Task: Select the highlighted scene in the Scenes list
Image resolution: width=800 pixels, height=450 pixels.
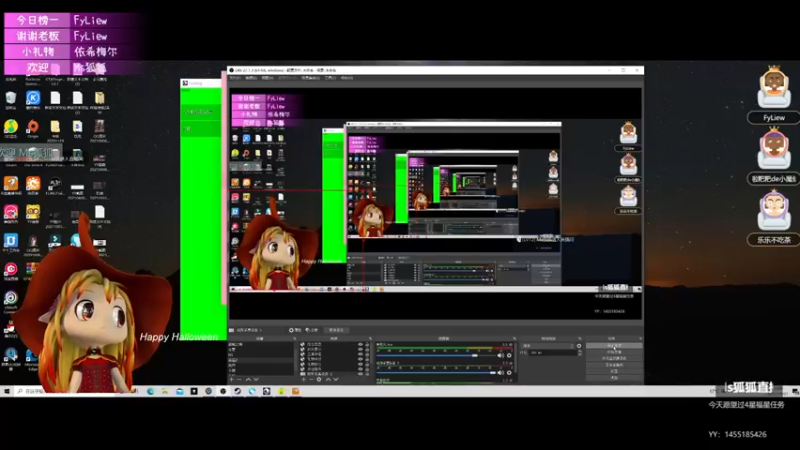Action: click(x=260, y=360)
